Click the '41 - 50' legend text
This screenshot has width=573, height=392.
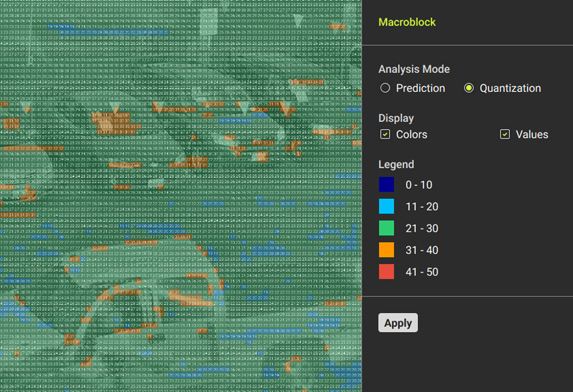pos(422,272)
